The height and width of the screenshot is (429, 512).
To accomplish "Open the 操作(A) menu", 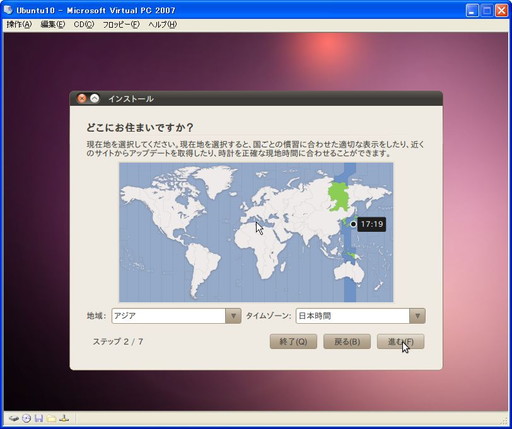I will tap(19, 25).
